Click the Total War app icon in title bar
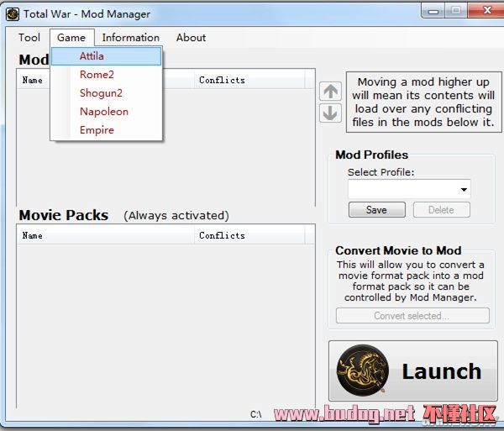504x431 pixels. [13, 14]
